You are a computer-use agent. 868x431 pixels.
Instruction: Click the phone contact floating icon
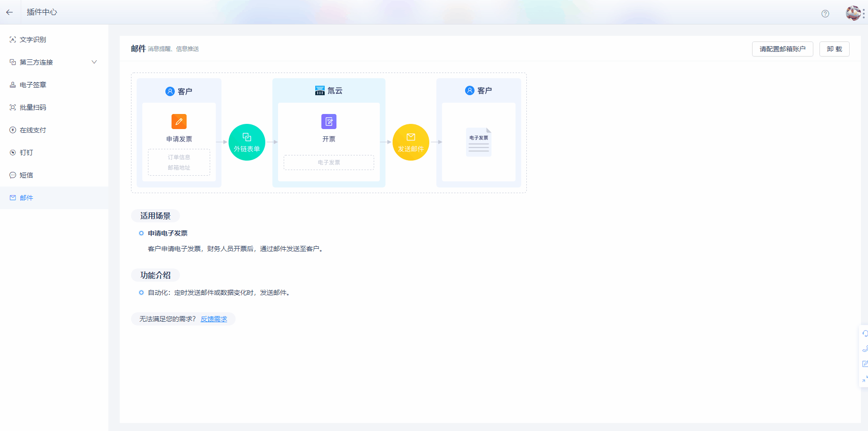pyautogui.click(x=865, y=349)
